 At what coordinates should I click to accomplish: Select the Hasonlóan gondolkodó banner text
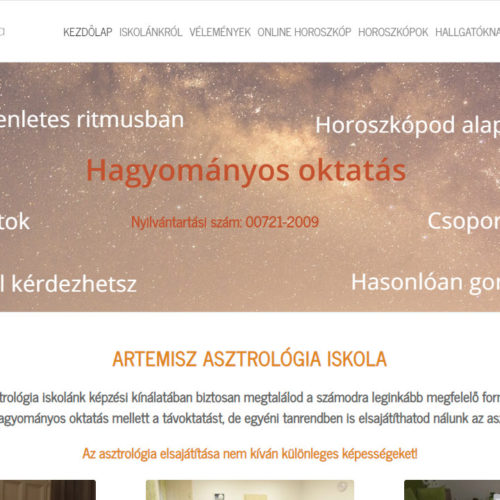426,283
